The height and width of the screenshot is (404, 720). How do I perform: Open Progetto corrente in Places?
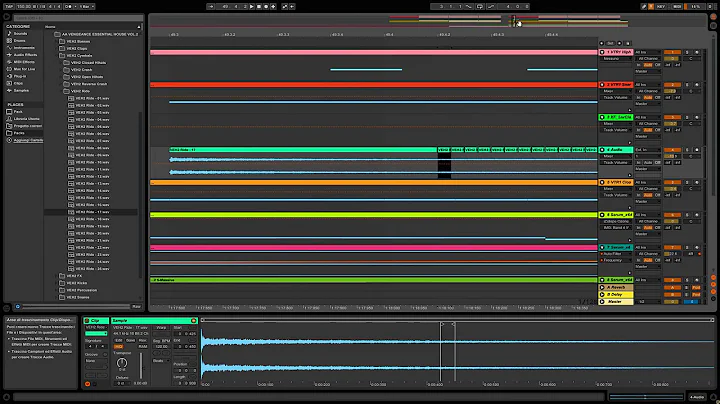point(28,126)
